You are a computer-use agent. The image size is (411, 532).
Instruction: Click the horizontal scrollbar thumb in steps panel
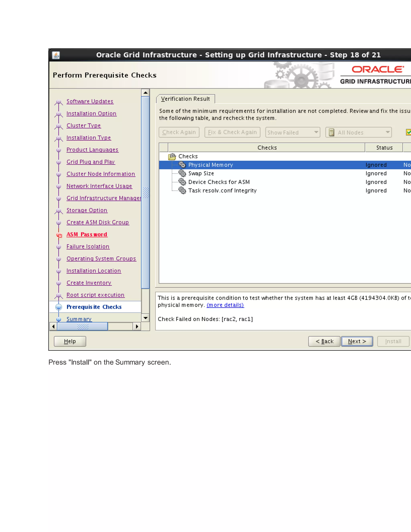click(x=82, y=326)
